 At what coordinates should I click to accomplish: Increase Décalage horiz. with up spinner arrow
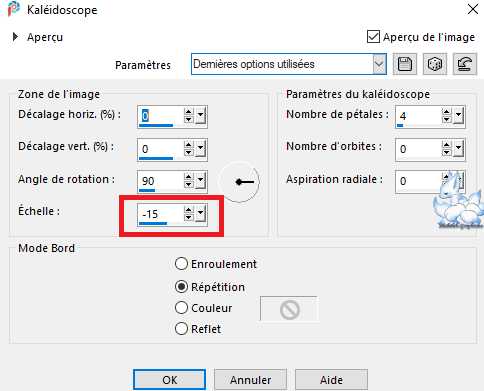[x=188, y=112]
